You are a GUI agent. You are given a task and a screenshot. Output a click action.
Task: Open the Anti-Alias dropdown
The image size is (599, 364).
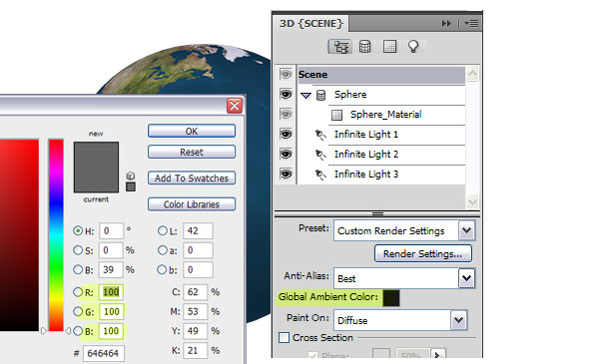pyautogui.click(x=466, y=278)
